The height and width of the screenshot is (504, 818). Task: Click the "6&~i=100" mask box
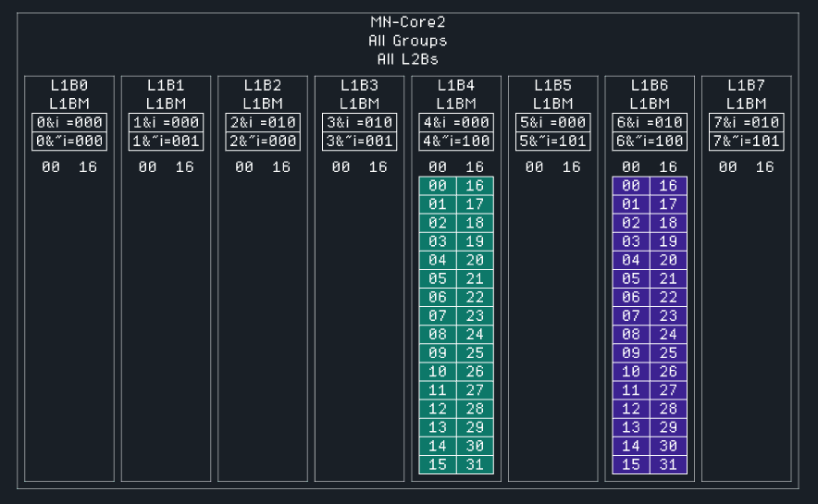[650, 141]
